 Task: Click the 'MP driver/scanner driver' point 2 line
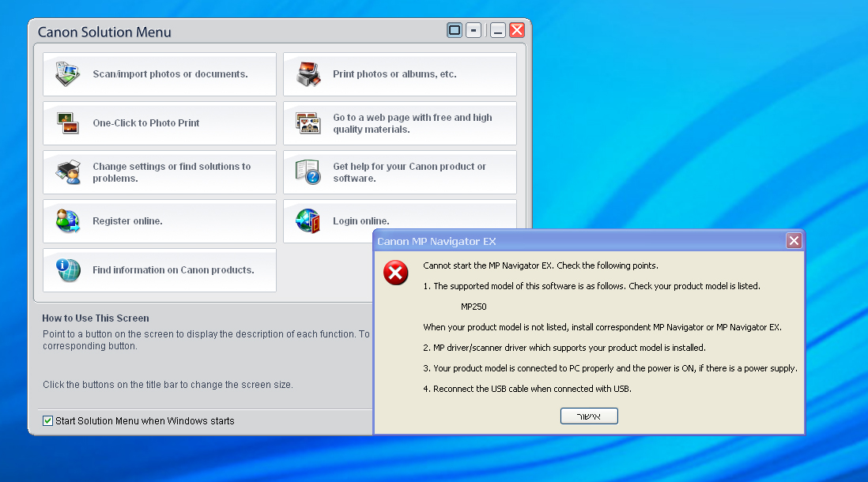564,348
